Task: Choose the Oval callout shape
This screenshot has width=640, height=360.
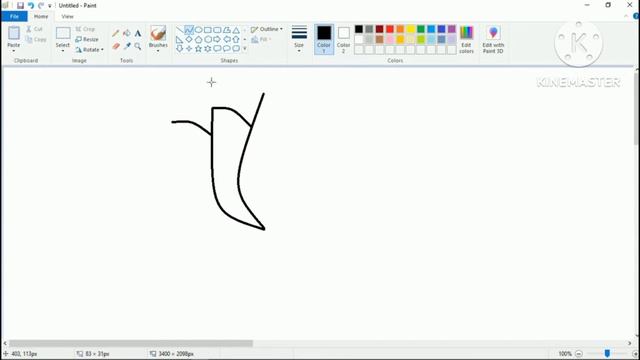Action: pos(227,49)
